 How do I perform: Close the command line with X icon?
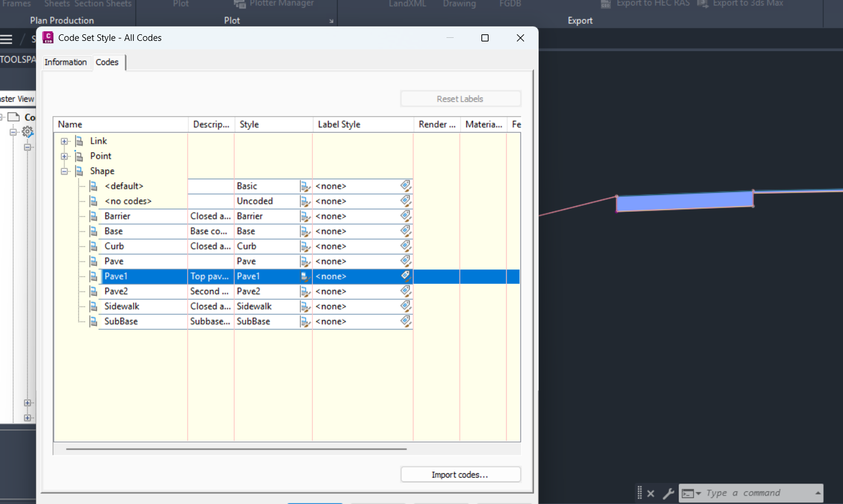650,493
